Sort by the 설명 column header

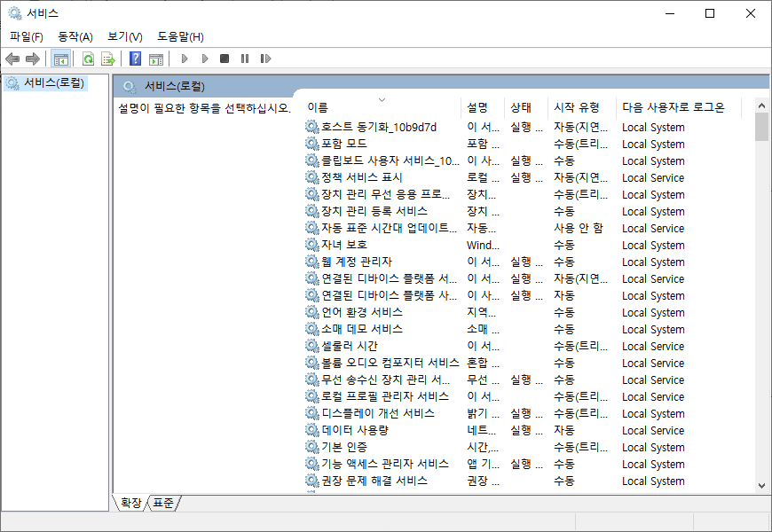(x=483, y=107)
